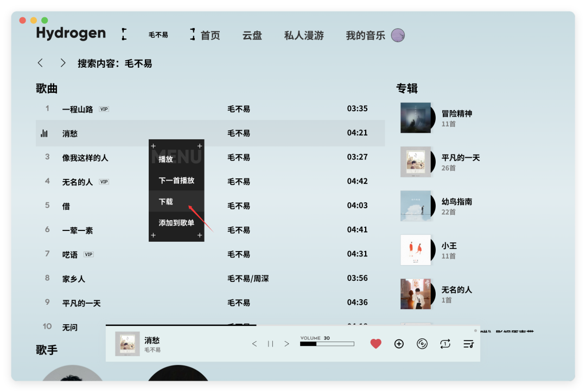Click artist name 毛不易 in the player bar
Screen dimensions: 586x392
152,350
